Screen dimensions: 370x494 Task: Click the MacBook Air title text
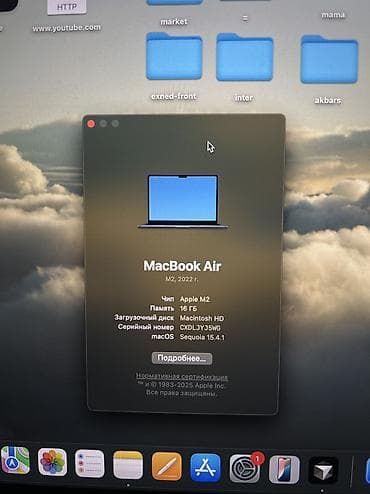(x=182, y=266)
